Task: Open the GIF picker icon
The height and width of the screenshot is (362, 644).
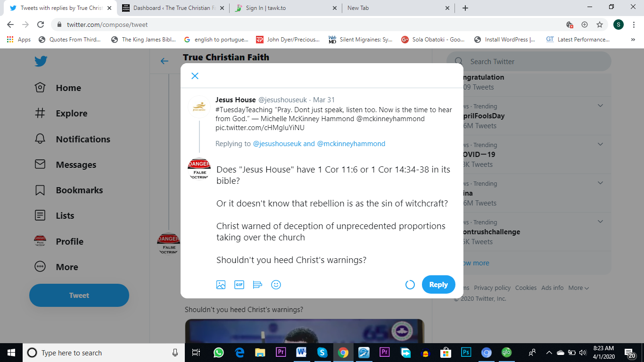Action: point(239,285)
